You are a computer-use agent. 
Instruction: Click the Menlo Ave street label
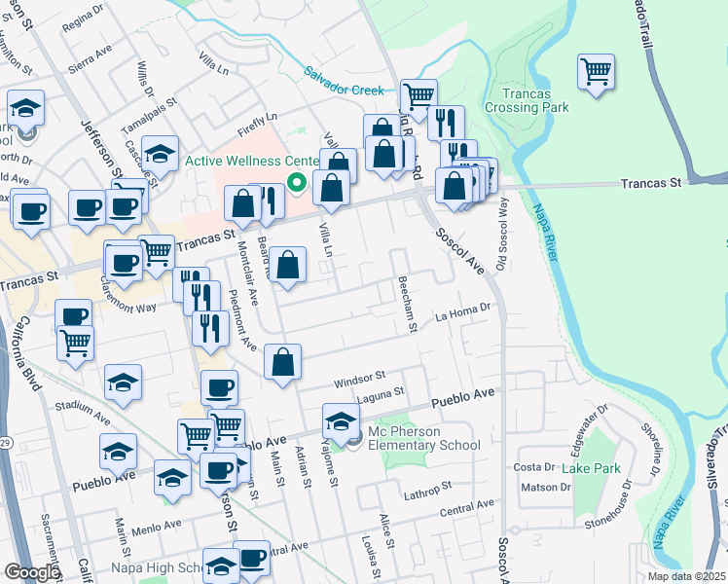coord(157,528)
